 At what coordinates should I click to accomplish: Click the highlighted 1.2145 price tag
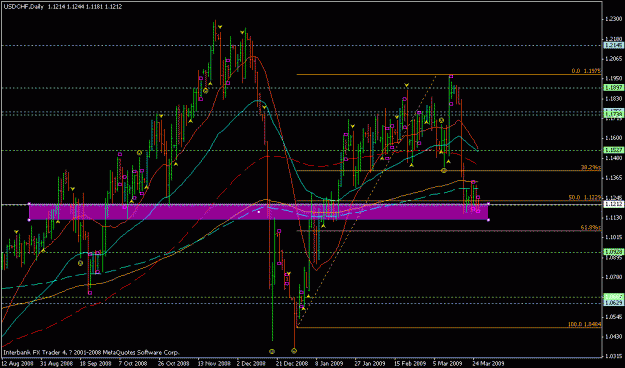tap(614, 45)
